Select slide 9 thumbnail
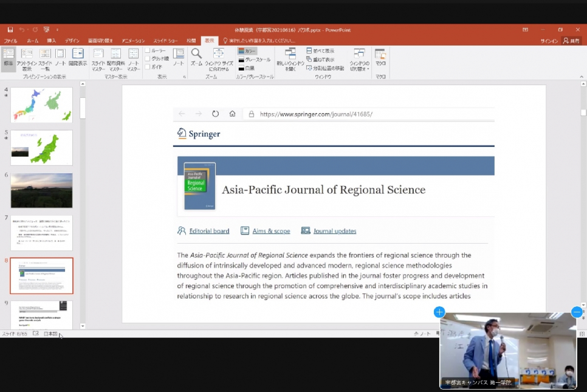This screenshot has width=587, height=392. pyautogui.click(x=41, y=314)
